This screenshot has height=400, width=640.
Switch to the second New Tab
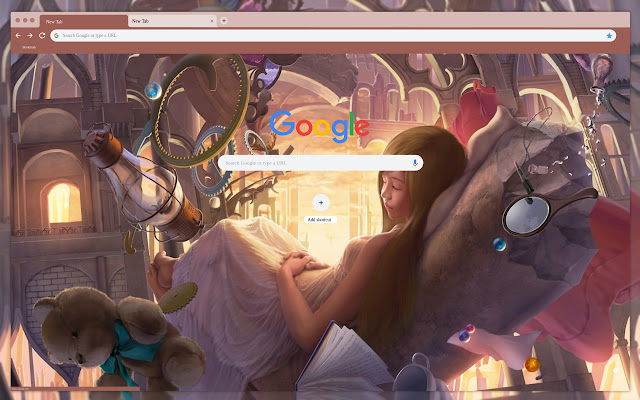[172, 21]
